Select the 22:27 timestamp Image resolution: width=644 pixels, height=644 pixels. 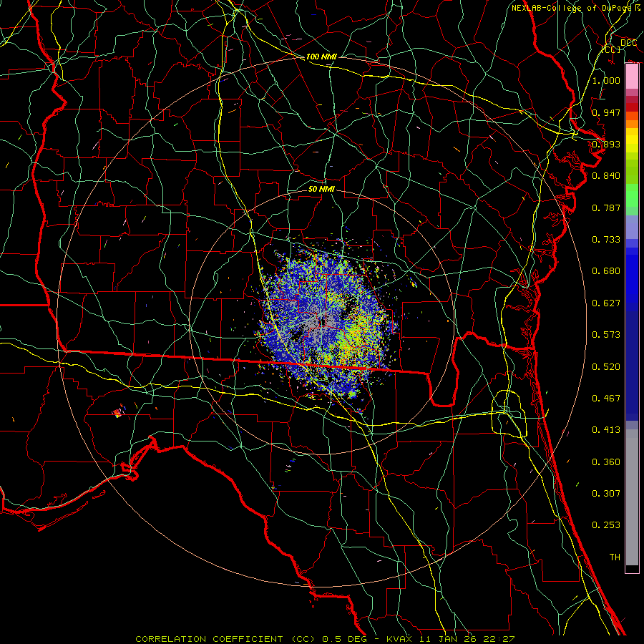(499, 639)
